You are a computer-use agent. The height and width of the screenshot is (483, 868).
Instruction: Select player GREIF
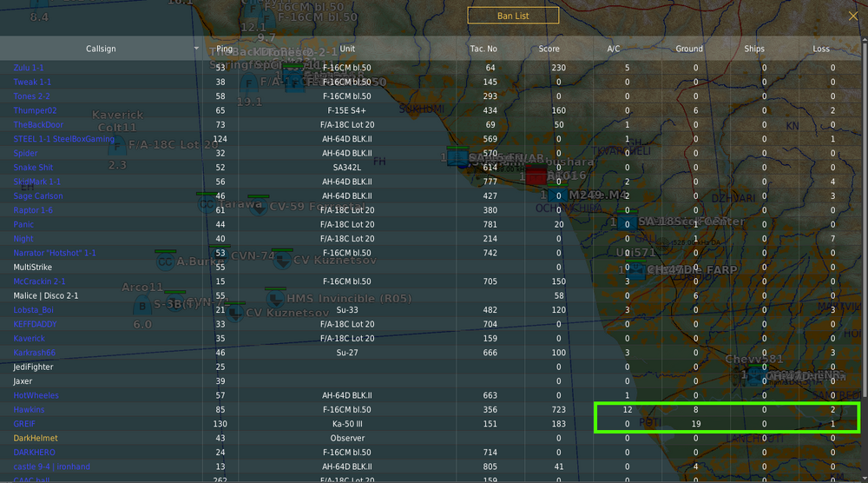[24, 424]
